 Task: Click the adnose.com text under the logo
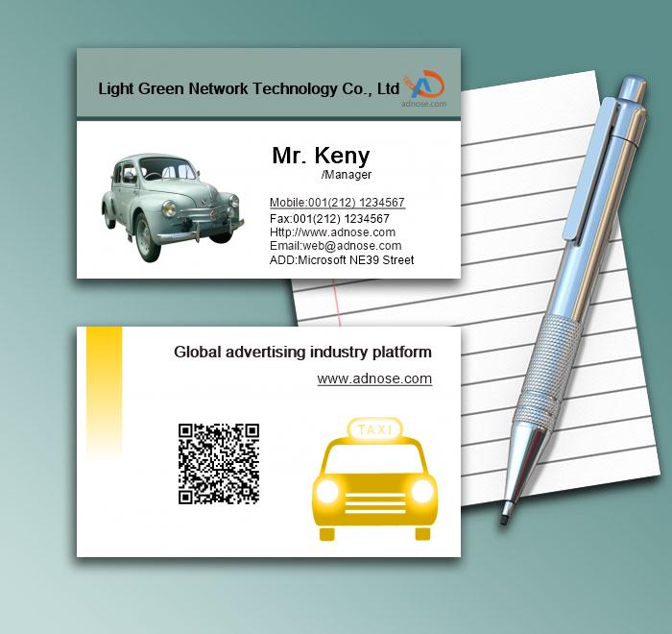(x=423, y=104)
